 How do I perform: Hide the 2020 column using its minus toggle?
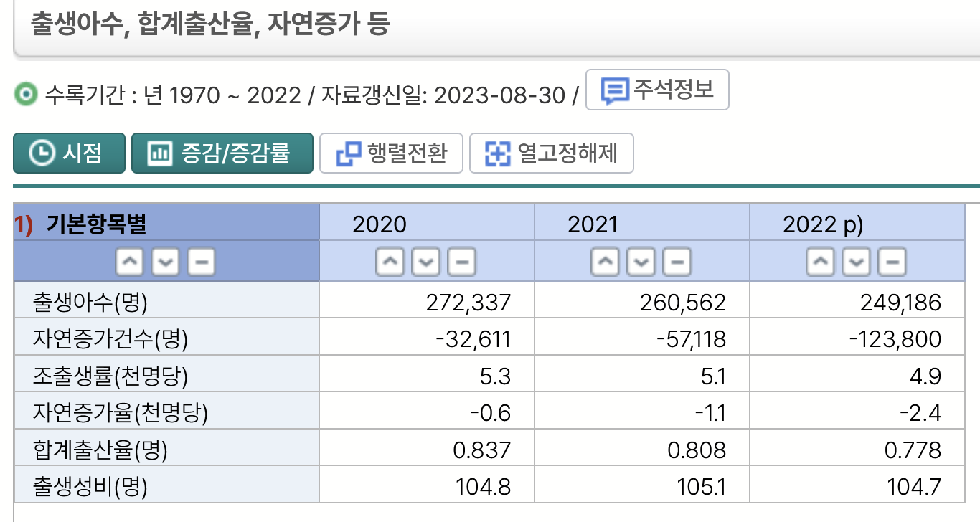click(461, 261)
